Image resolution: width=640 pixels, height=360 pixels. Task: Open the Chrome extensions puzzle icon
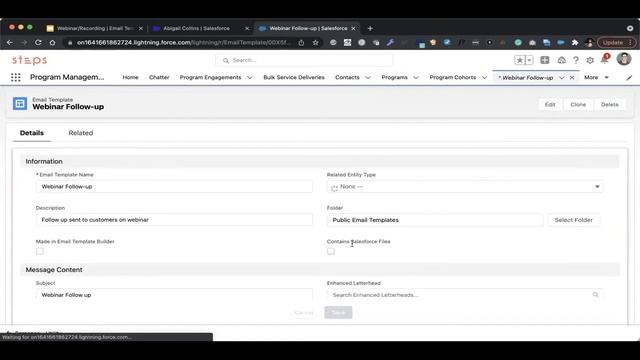575,42
